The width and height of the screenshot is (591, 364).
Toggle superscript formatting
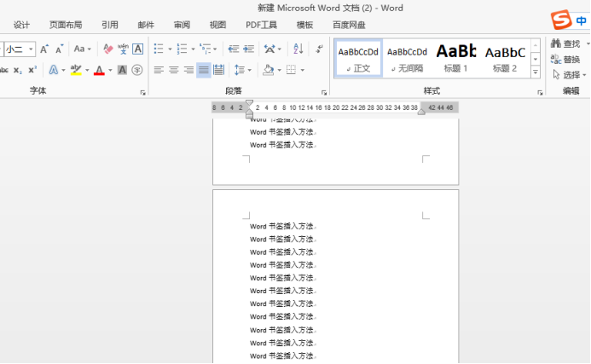click(x=32, y=70)
